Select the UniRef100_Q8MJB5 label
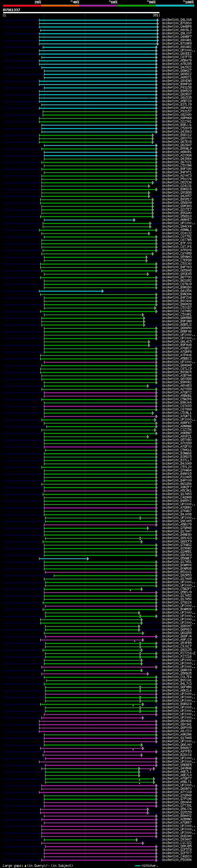Viewport: 197px width, 868px height. tap(177, 846)
